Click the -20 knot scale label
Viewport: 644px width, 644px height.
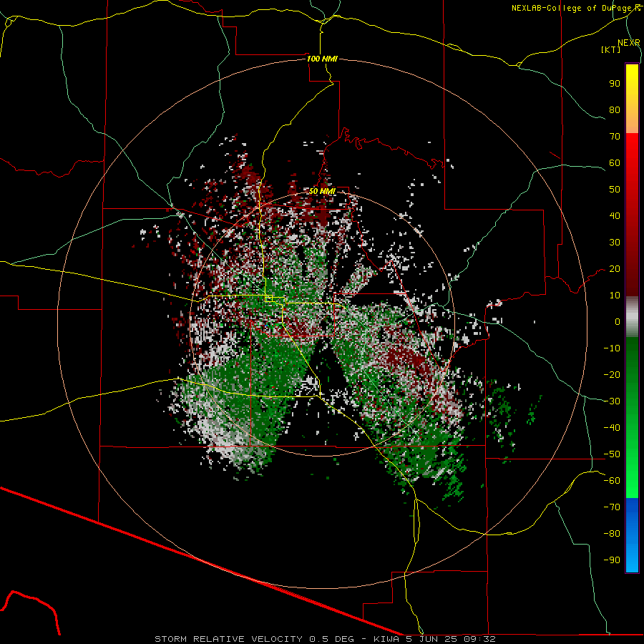[612, 375]
